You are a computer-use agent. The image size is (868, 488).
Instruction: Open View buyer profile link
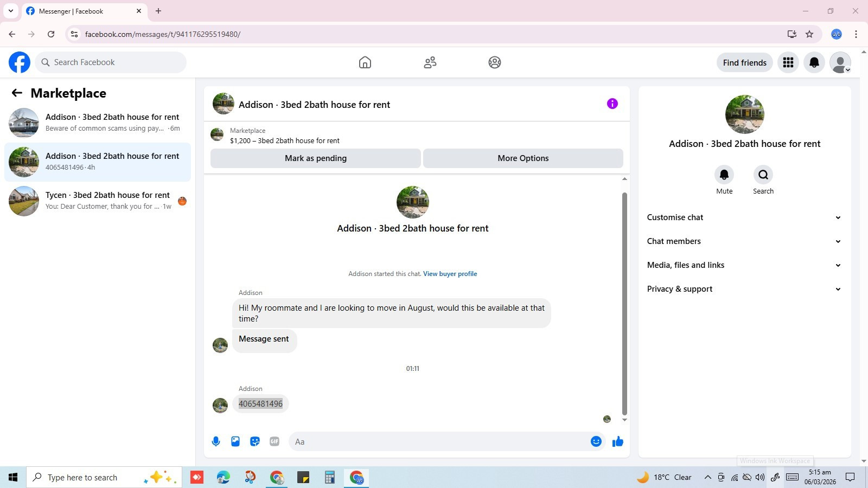pos(450,274)
